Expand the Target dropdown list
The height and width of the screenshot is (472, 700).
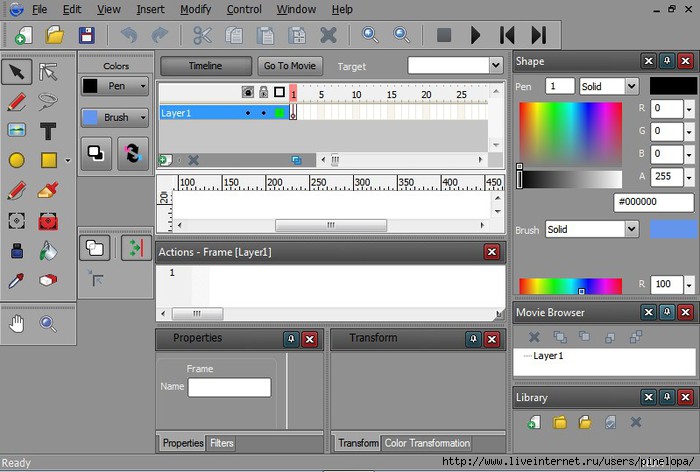pos(495,65)
